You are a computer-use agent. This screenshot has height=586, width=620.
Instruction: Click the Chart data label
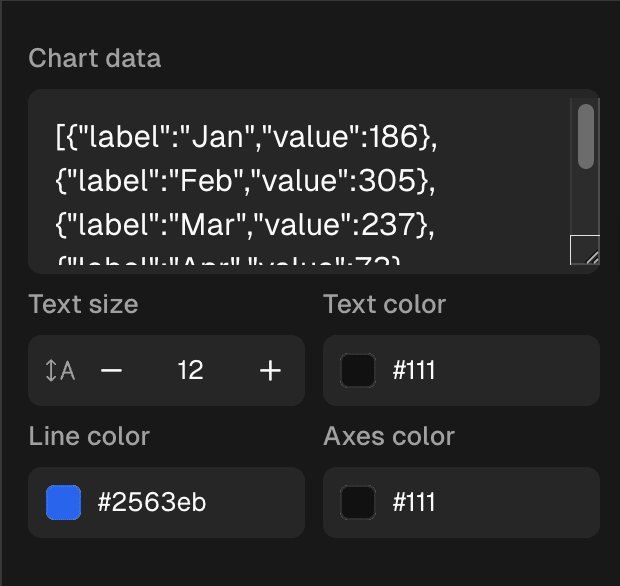pyautogui.click(x=95, y=58)
